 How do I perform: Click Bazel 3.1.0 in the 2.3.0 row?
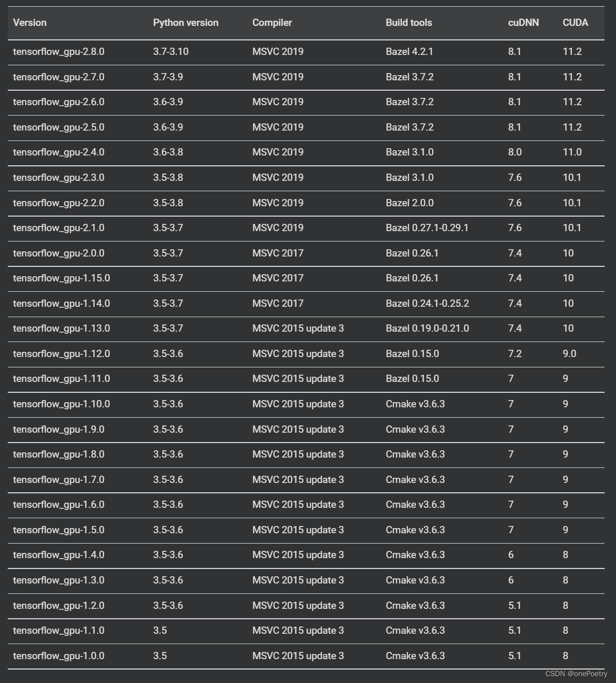(409, 178)
